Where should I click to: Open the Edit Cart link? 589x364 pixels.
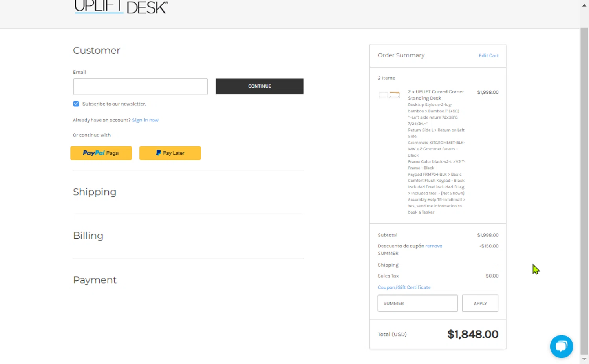[x=488, y=56]
